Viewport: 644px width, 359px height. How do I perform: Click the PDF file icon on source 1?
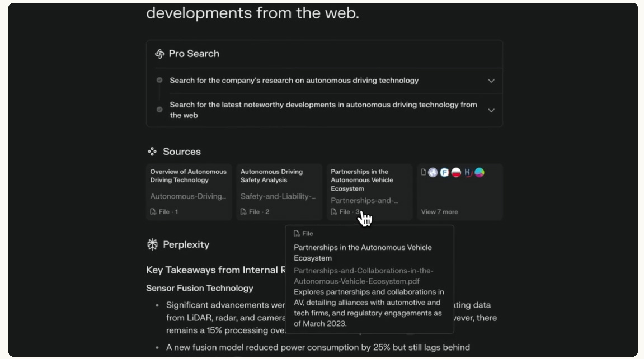[153, 212]
